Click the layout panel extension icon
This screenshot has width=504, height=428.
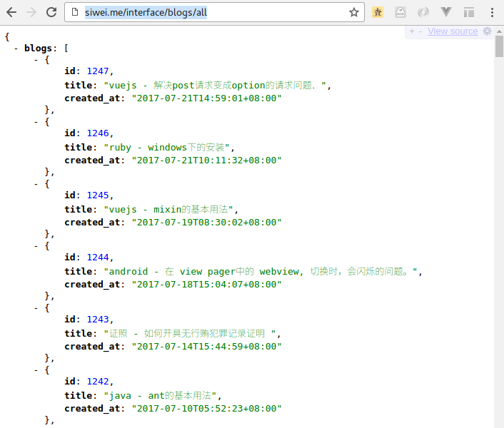point(468,12)
